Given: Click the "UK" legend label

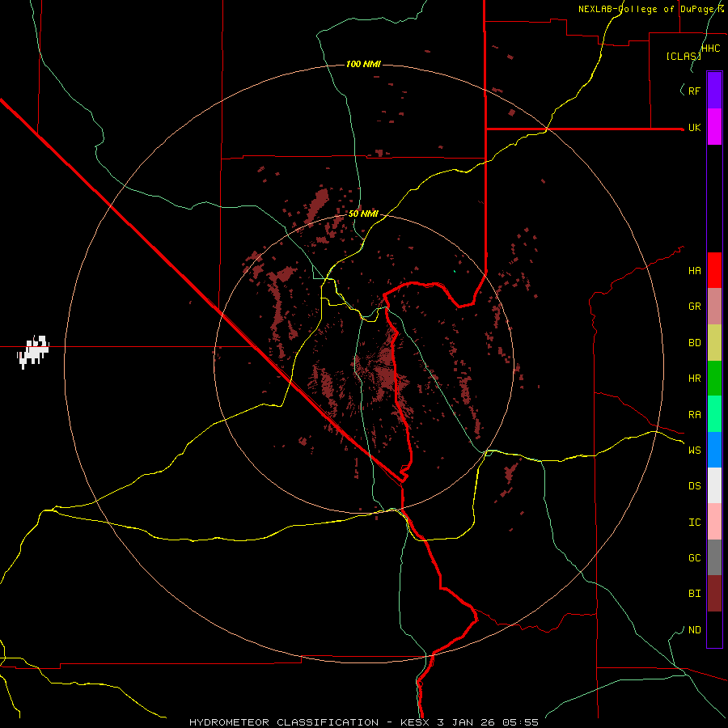Looking at the screenshot, I should click(x=694, y=128).
